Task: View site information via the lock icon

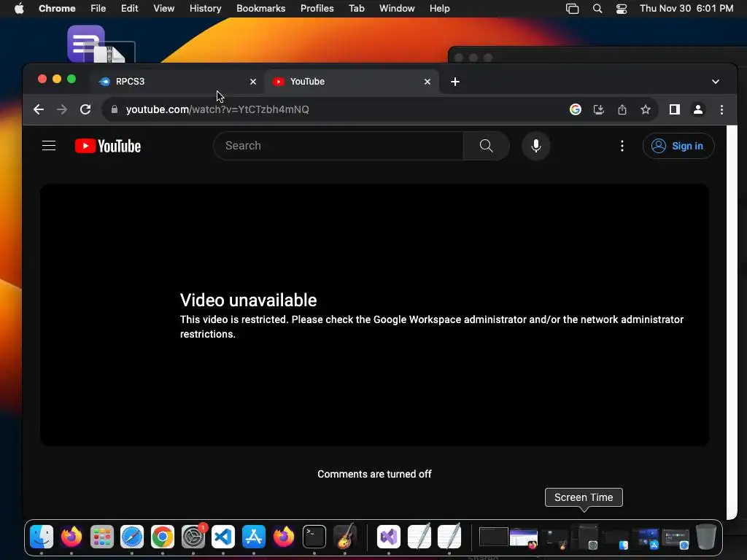Action: pyautogui.click(x=115, y=109)
